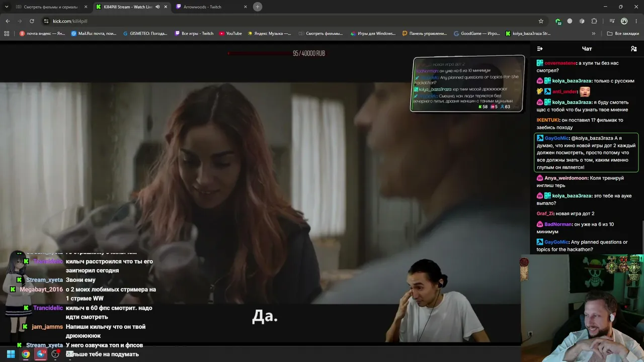The height and width of the screenshot is (362, 644).
Task: Bookmark this page with the star icon
Action: (541, 21)
